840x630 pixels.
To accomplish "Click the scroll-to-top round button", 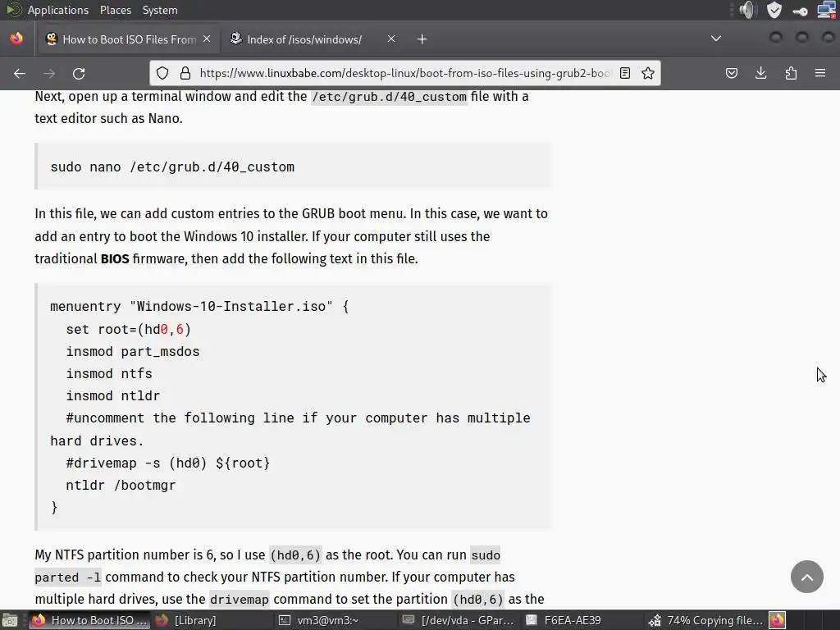I will click(807, 577).
